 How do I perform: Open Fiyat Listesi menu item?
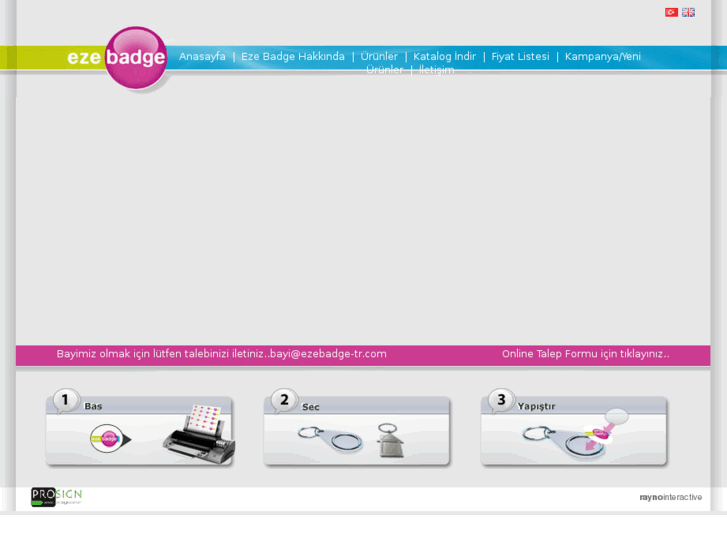click(x=520, y=57)
